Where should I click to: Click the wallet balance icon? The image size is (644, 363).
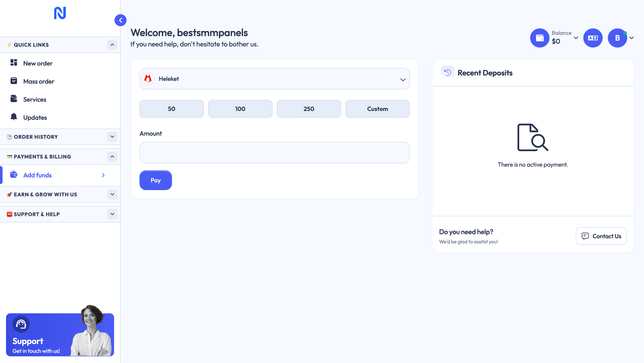coord(539,38)
